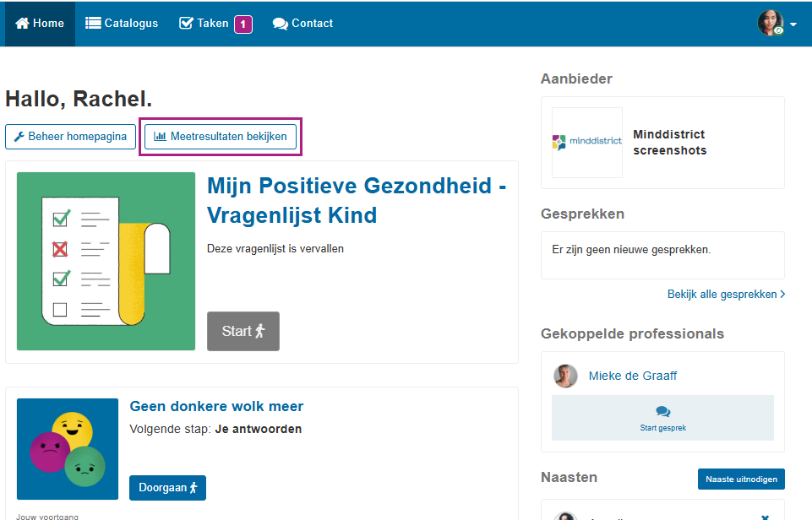Click the chat bubble icon above Start gesprek
The image size is (812, 520).
[662, 409]
